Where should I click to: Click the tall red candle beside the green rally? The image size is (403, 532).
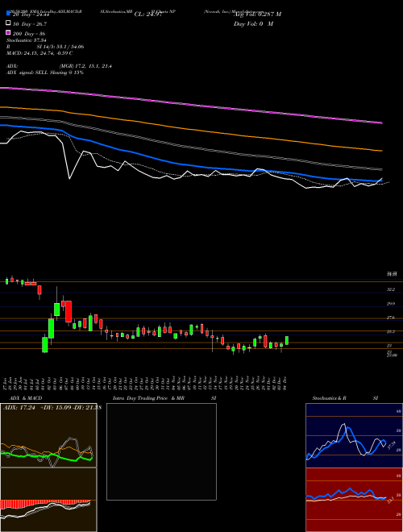pyautogui.click(x=69, y=311)
